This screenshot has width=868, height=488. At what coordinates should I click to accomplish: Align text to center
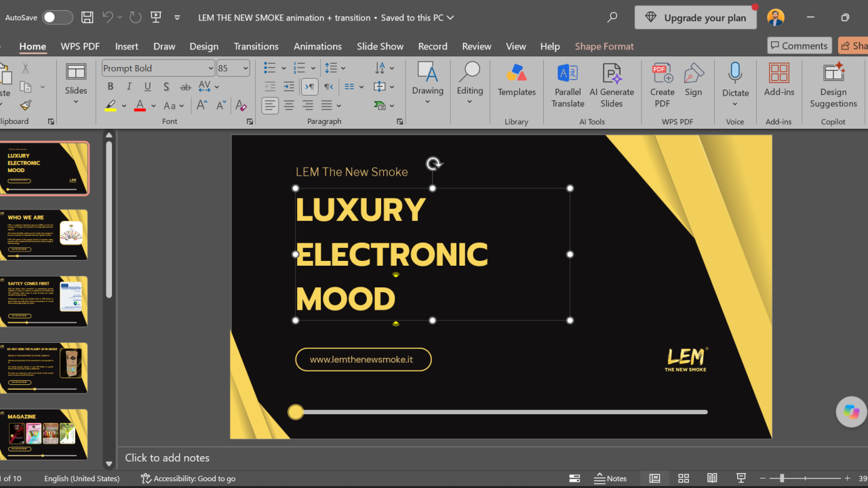289,106
